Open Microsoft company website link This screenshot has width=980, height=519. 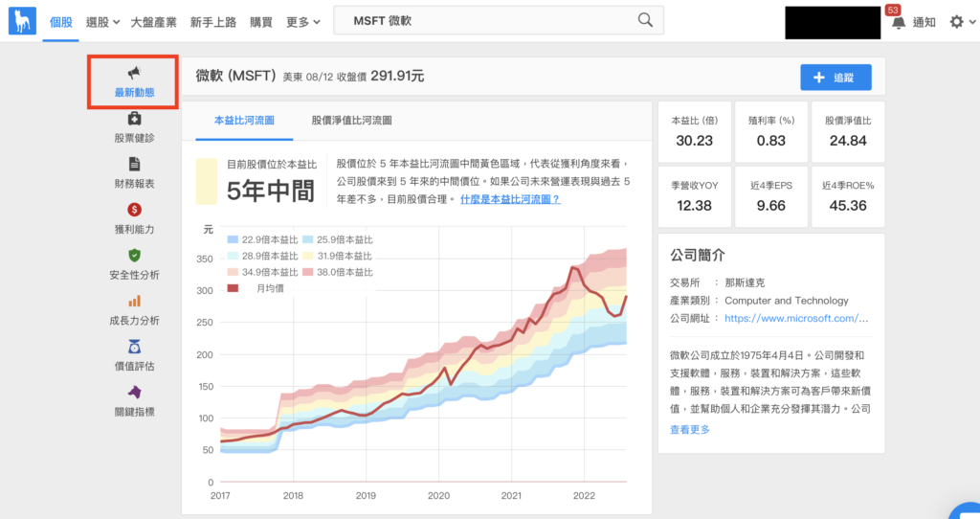click(796, 318)
